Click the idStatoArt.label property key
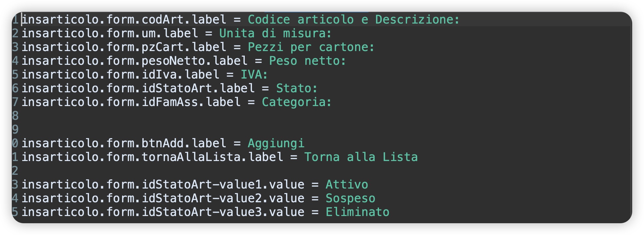 tap(138, 88)
